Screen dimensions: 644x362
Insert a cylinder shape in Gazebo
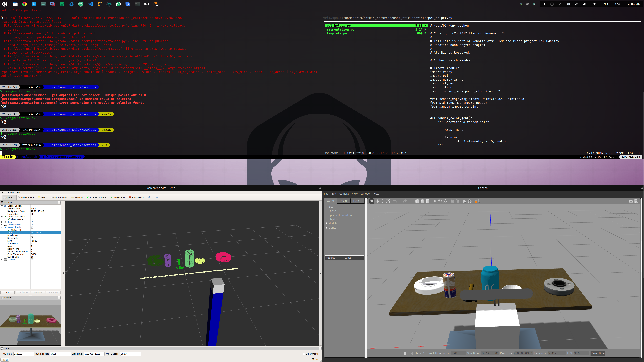[x=428, y=201]
